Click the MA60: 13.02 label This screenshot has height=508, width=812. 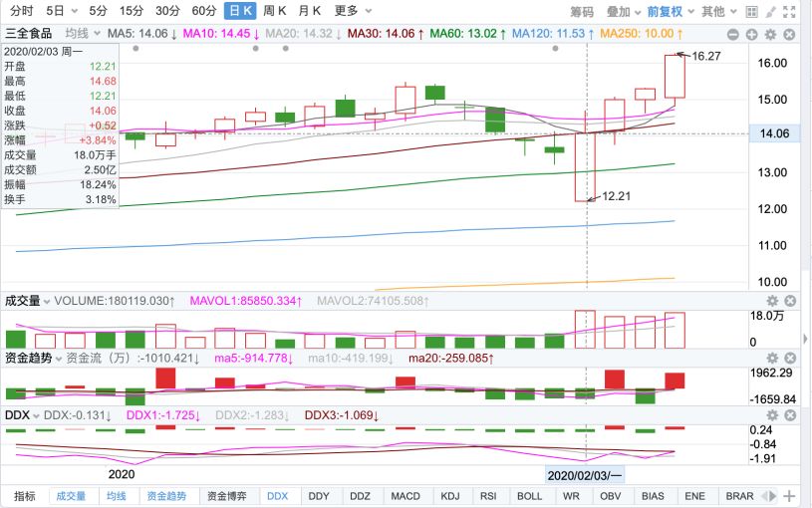pos(468,34)
